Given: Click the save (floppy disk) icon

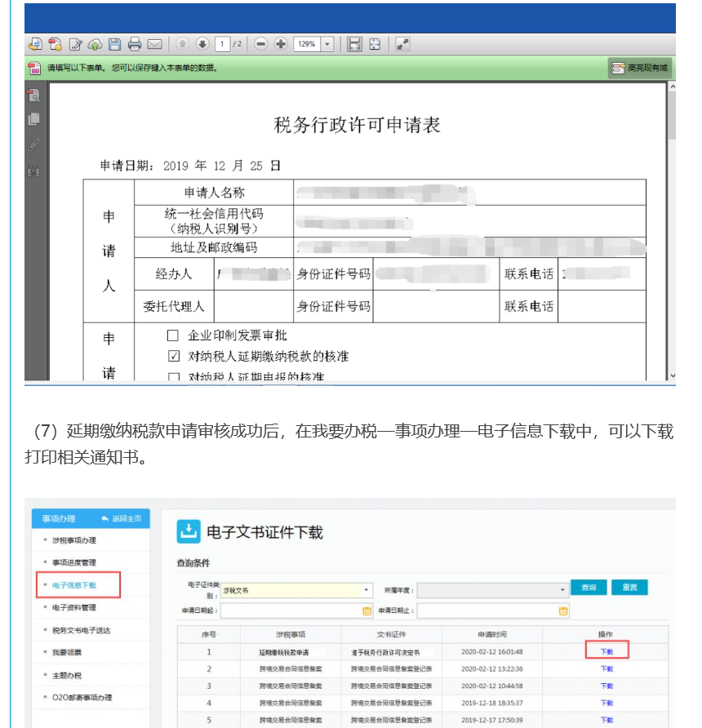Looking at the screenshot, I should [x=115, y=44].
